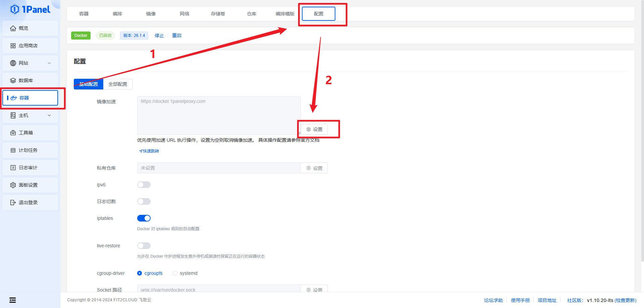644x308 pixels.
Task: Toggle the 日志切割 switch
Action: tap(144, 201)
